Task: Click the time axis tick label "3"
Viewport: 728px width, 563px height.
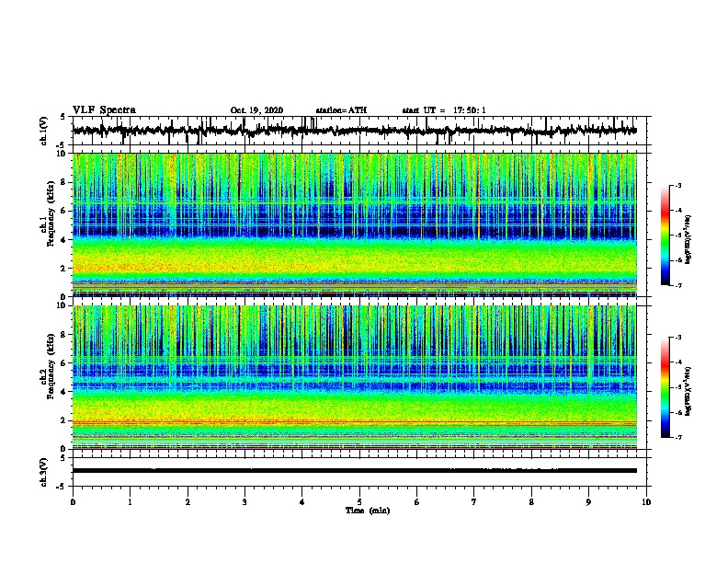Action: point(245,502)
